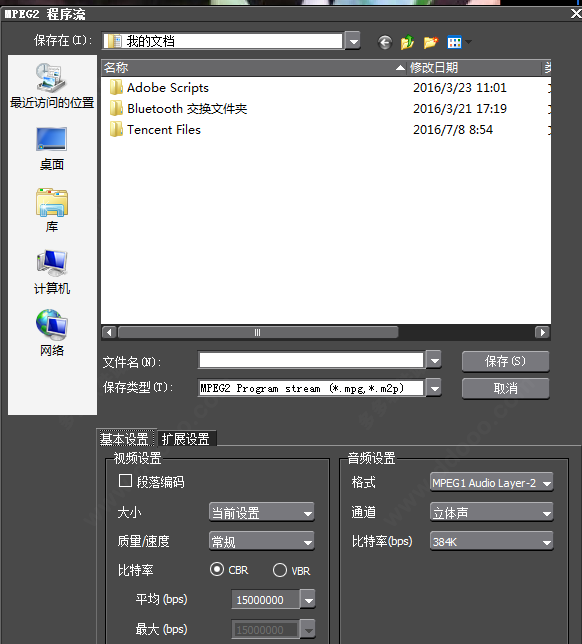Close the MPEG2 程序流 dialog
Screen dimensions: 582x644
tap(575, 14)
